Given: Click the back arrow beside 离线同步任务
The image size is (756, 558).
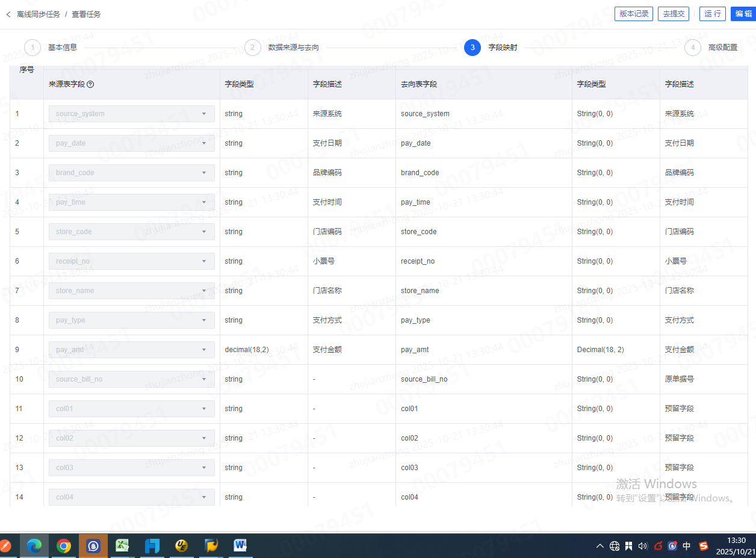Looking at the screenshot, I should click(x=8, y=14).
